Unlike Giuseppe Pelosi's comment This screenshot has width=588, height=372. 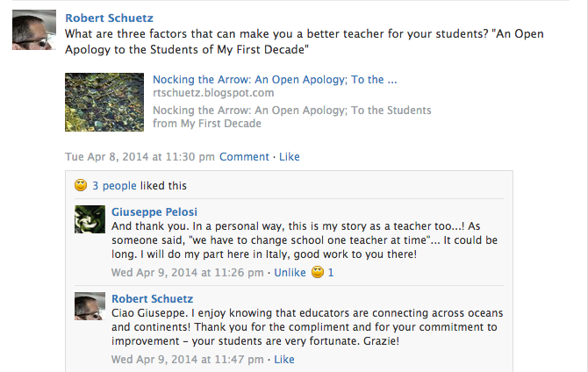click(290, 273)
